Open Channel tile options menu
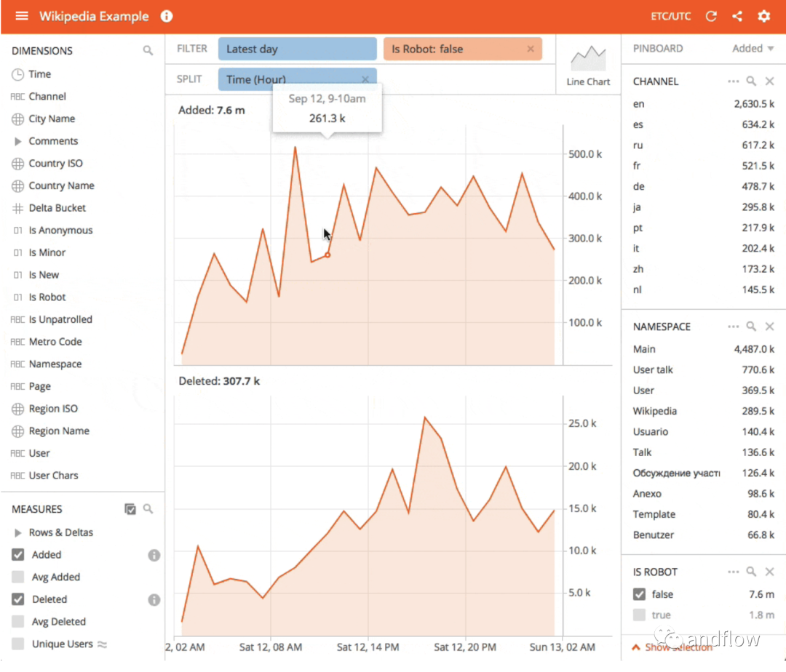The height and width of the screenshot is (672, 786). pyautogui.click(x=733, y=81)
